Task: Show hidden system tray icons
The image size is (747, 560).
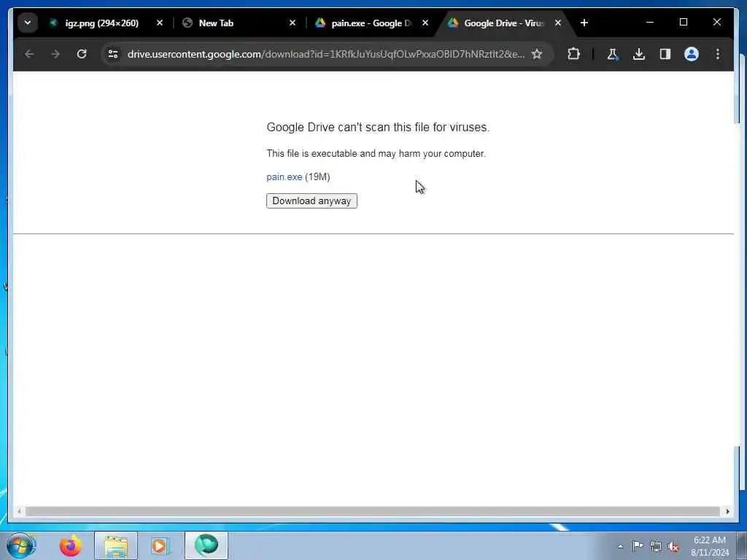Action: 620,547
